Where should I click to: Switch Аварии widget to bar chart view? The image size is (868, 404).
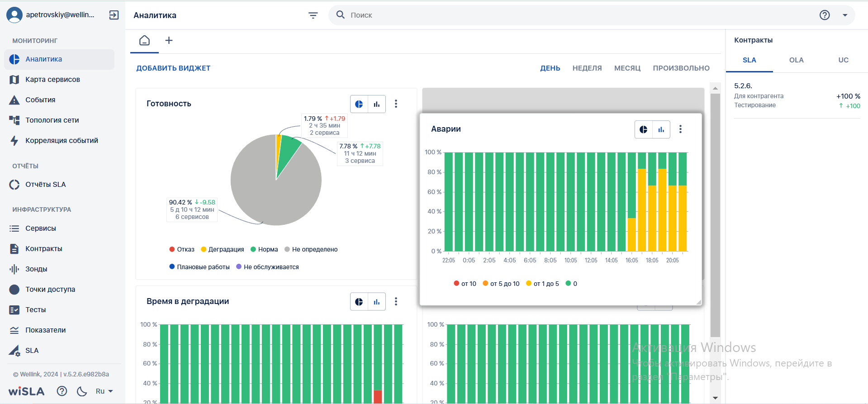coord(661,129)
